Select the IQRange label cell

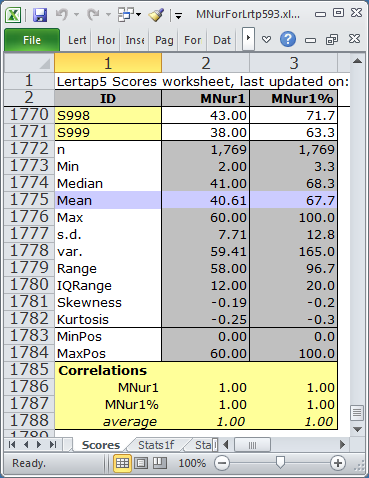pyautogui.click(x=108, y=285)
